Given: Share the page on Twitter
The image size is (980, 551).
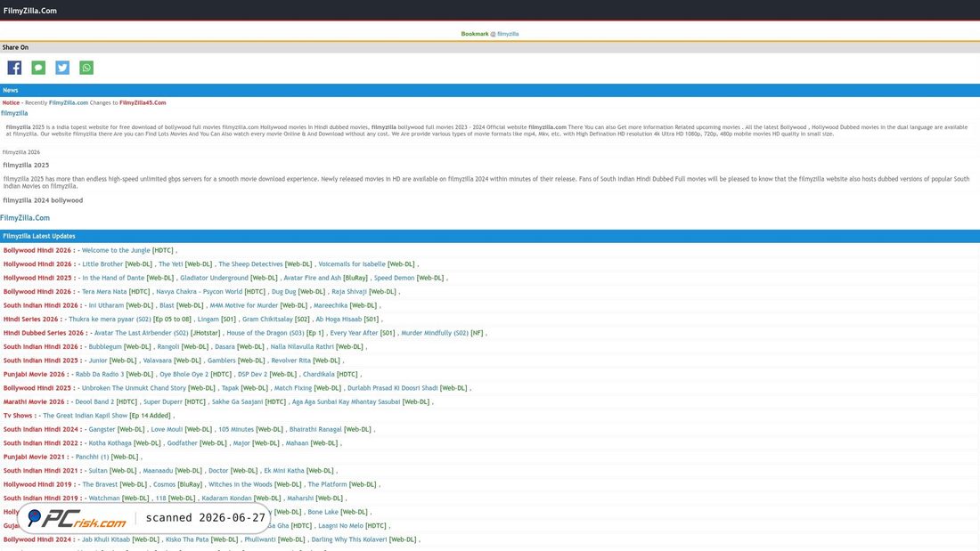Looking at the screenshot, I should click(x=62, y=68).
